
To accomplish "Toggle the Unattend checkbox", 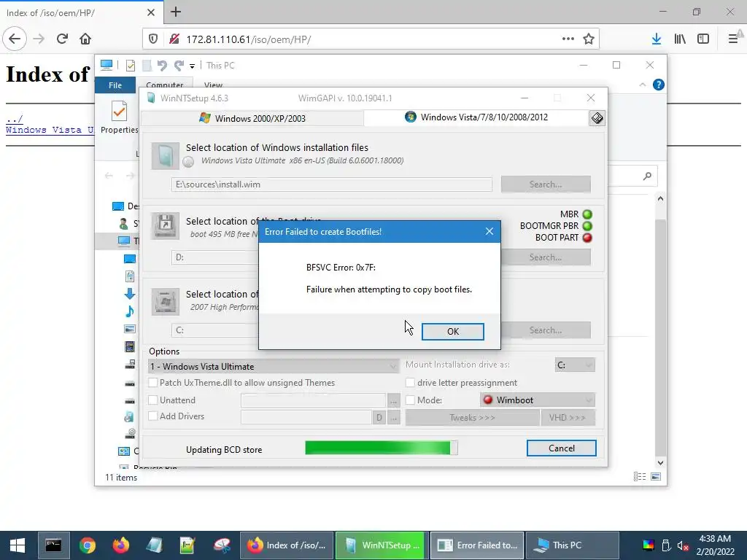I will click(153, 400).
